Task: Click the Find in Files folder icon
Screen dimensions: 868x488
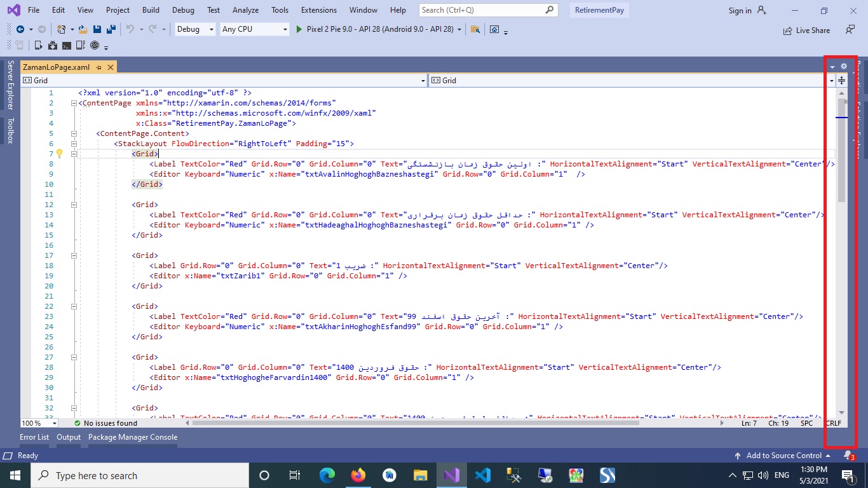Action: pyautogui.click(x=475, y=29)
